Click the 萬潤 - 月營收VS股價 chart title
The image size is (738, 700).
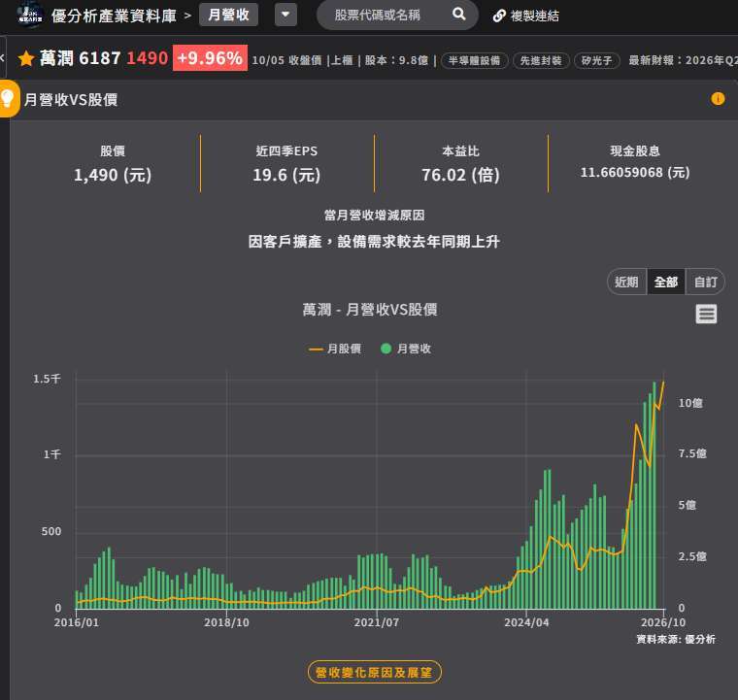tap(370, 310)
